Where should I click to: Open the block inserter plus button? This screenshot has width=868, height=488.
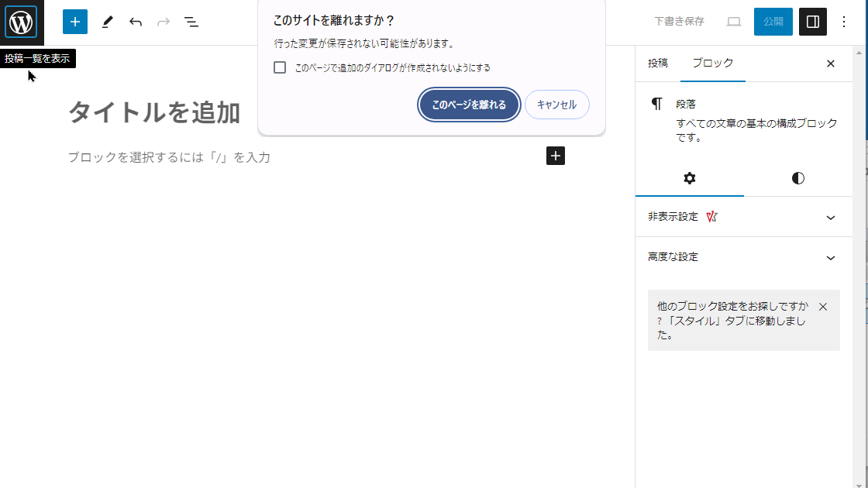pos(75,22)
